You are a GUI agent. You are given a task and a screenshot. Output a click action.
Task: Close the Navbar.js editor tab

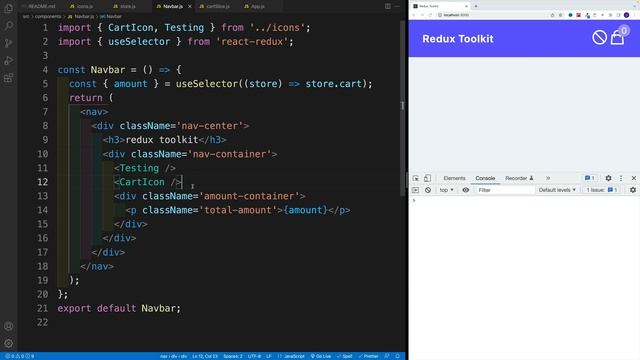190,7
